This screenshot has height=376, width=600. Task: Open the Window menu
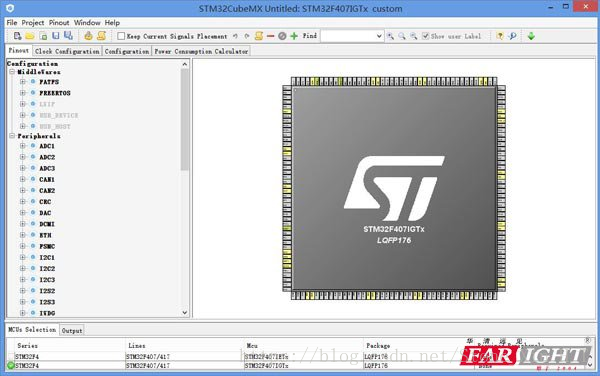point(87,23)
